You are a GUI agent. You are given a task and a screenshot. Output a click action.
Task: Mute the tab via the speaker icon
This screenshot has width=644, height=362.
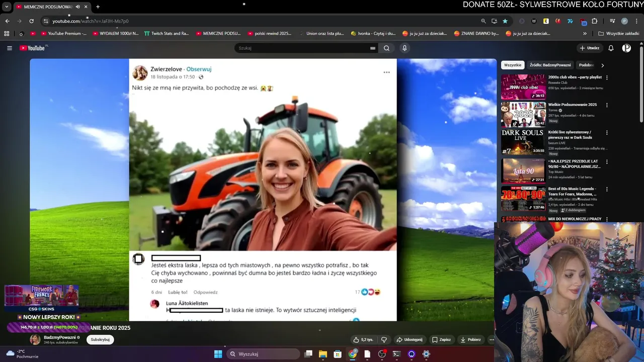point(77,7)
